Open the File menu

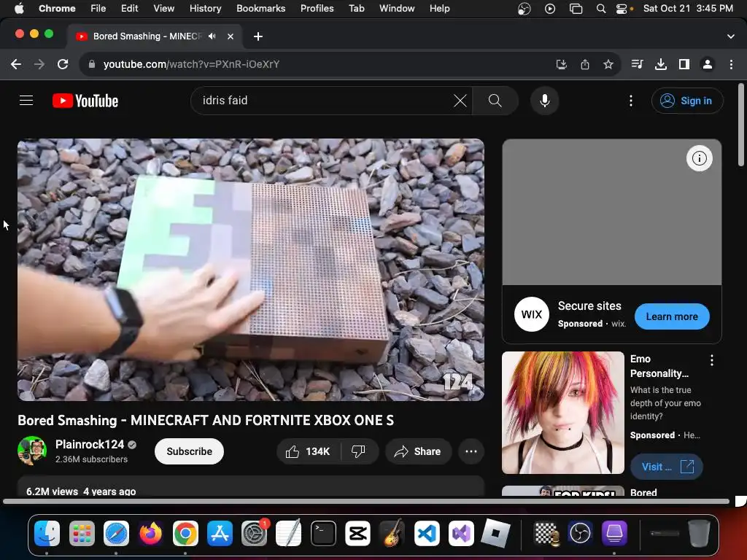click(98, 8)
